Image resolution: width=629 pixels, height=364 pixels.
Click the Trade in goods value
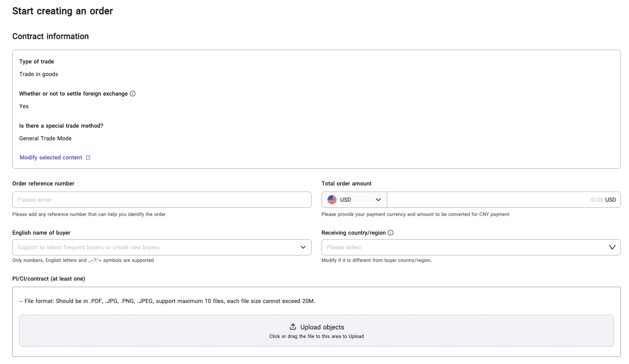click(39, 74)
